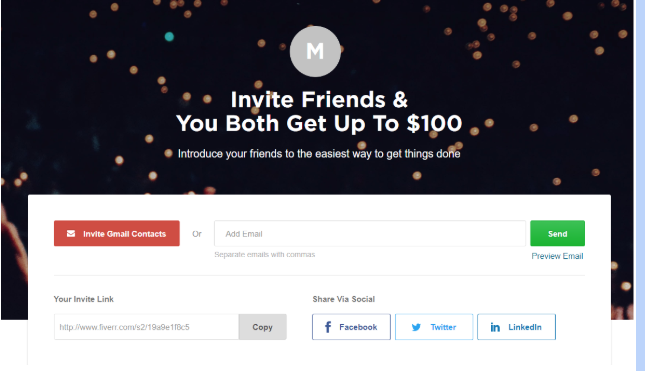Share via the Facebook button label
The image size is (645, 371).
pos(358,327)
